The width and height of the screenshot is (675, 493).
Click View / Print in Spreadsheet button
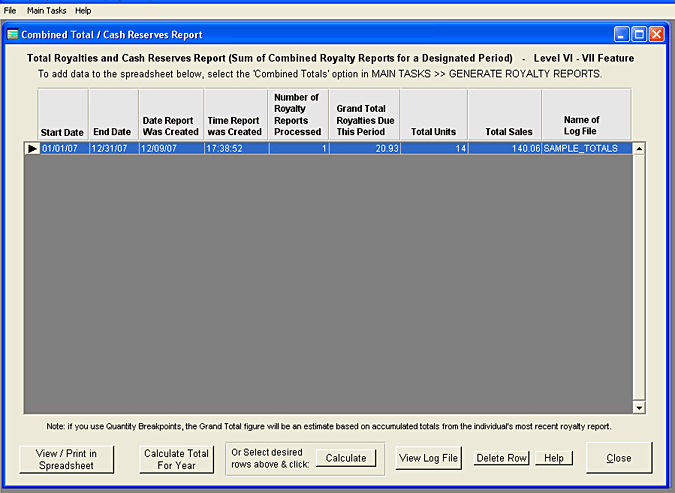click(66, 459)
